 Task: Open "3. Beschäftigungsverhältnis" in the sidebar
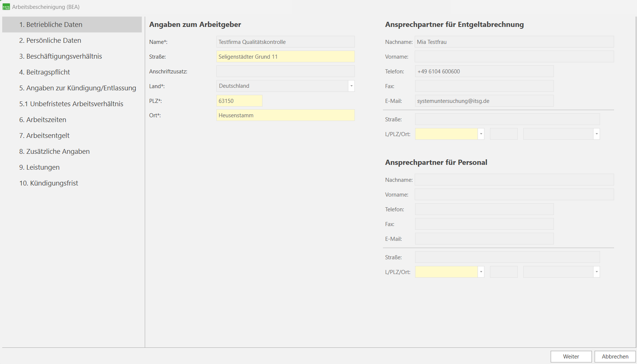pyautogui.click(x=61, y=56)
